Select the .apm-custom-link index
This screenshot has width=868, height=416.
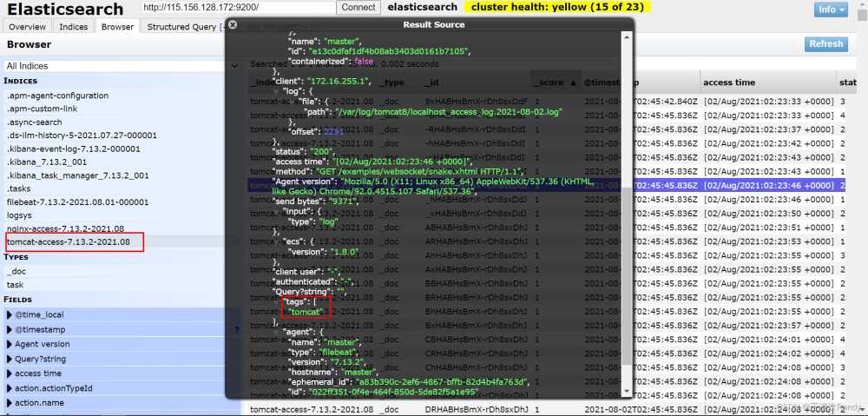tap(42, 109)
